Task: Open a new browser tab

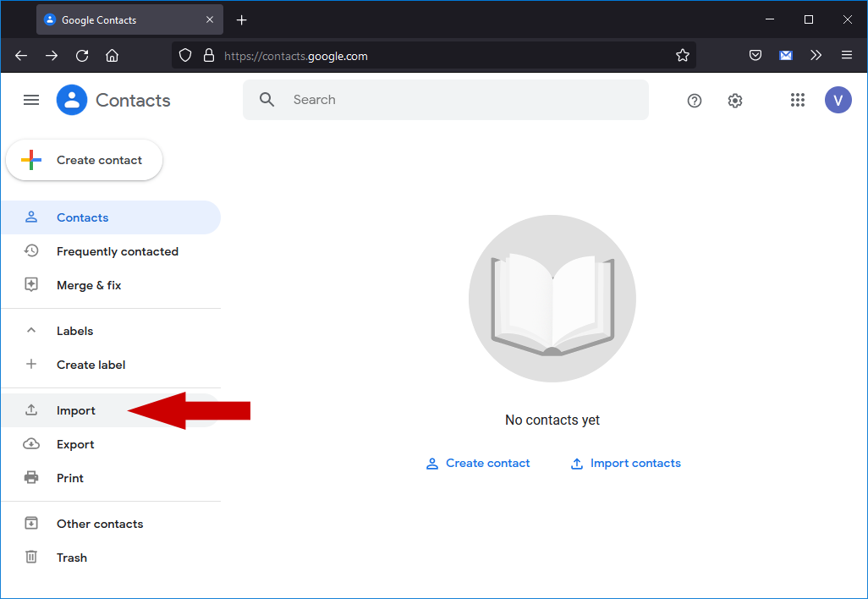Action: pyautogui.click(x=241, y=20)
